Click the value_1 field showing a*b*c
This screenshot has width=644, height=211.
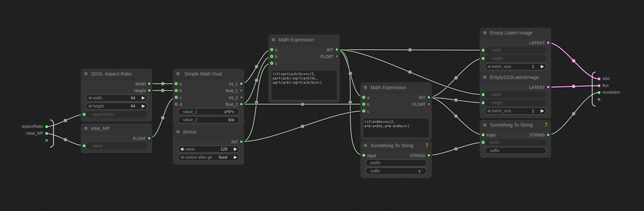pyautogui.click(x=209, y=112)
